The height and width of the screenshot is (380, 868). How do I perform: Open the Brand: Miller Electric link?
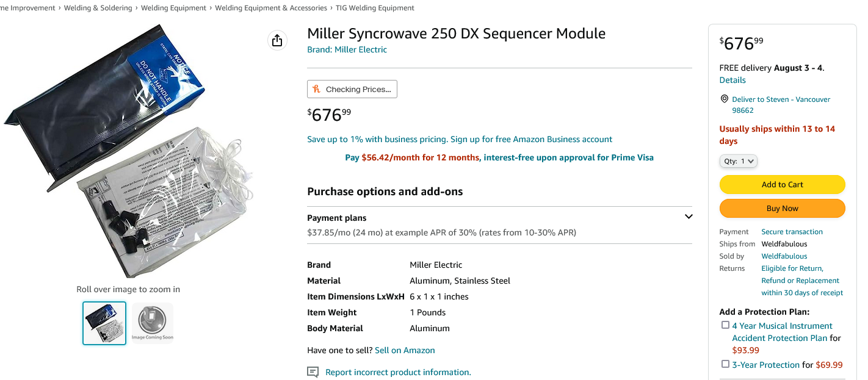(x=347, y=49)
